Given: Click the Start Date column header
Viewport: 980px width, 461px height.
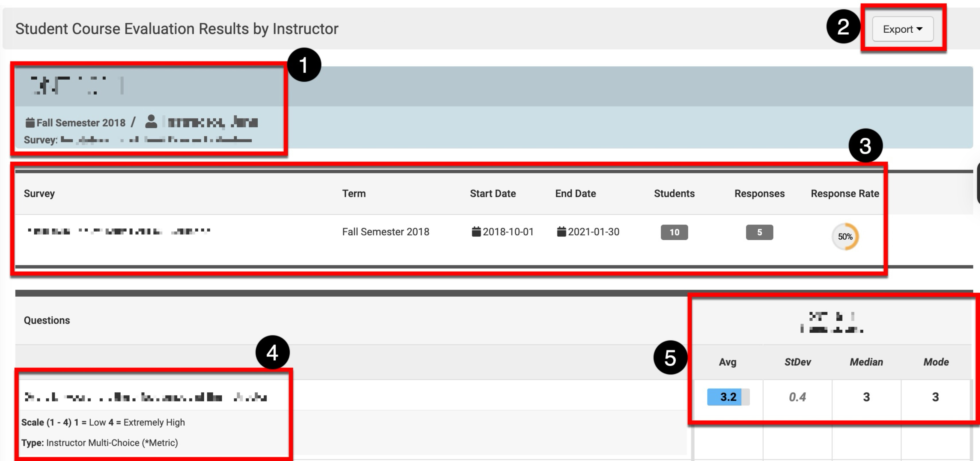Looking at the screenshot, I should 493,194.
